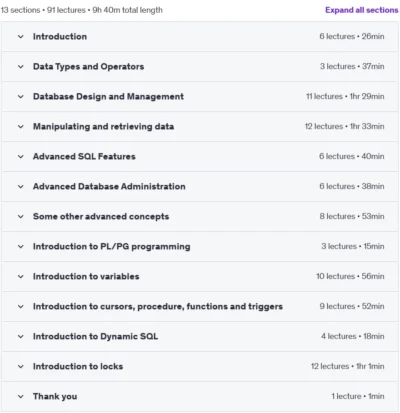
Task: Expand the Thank you section chevron
Action: tap(21, 397)
